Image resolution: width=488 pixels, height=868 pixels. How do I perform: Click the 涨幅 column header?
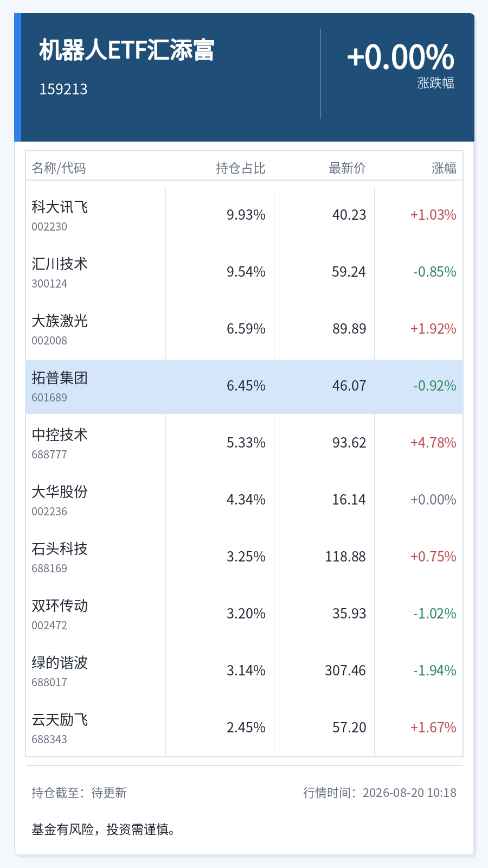(x=444, y=168)
